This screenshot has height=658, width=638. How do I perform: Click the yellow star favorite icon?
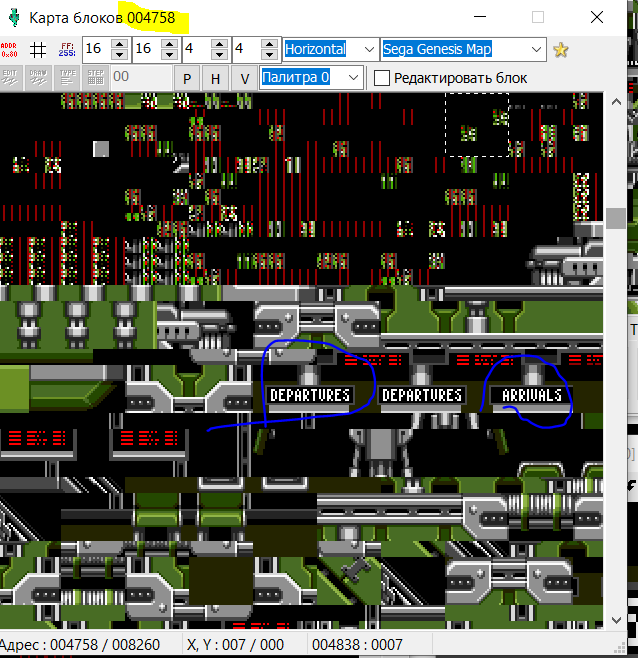[x=561, y=50]
